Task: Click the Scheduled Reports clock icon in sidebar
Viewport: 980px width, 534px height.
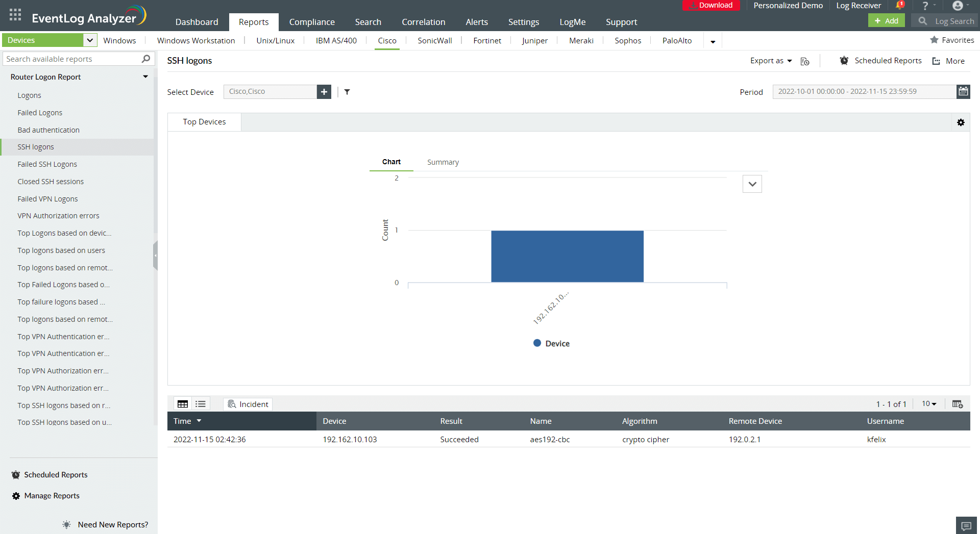Action: [16, 475]
